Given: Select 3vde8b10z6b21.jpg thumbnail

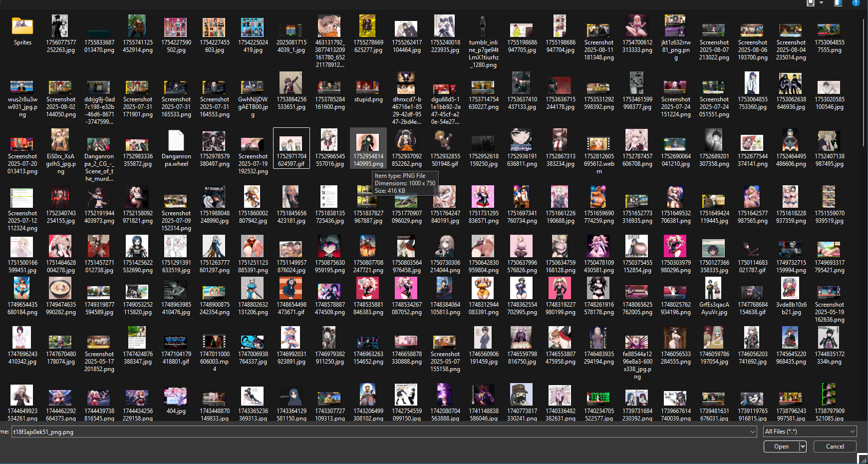Looking at the screenshot, I should click(791, 289).
